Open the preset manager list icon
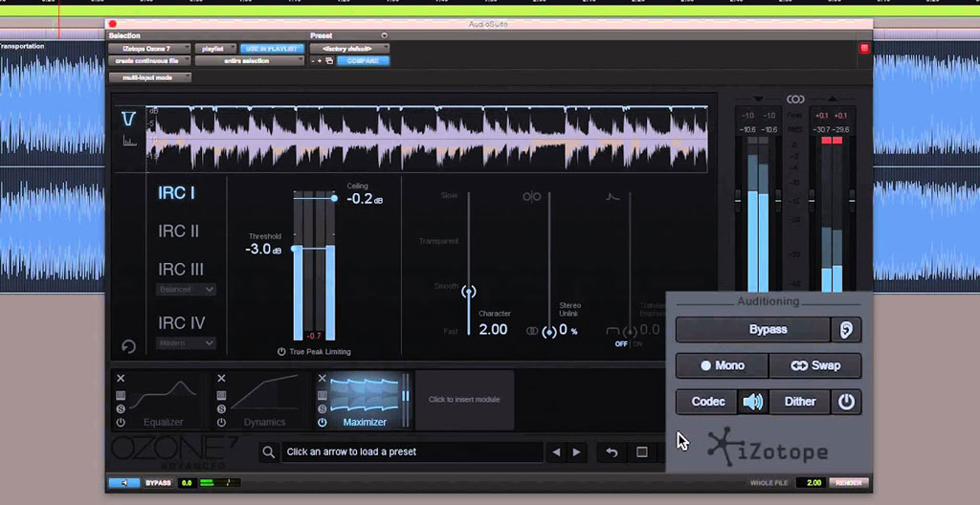This screenshot has height=505, width=980. click(641, 451)
